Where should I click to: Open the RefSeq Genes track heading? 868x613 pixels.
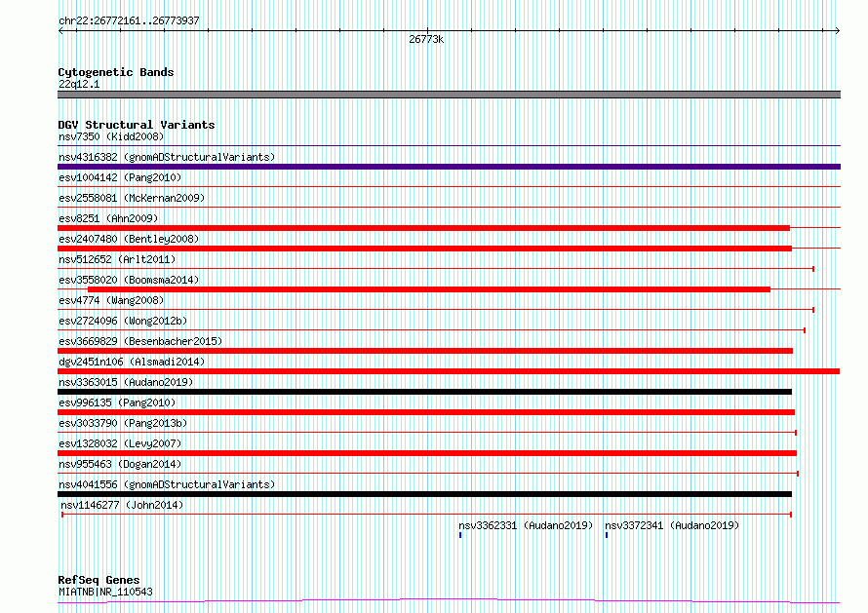pos(99,580)
